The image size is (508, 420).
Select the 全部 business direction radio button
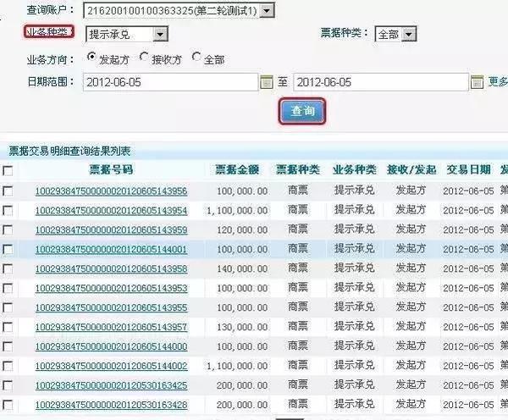point(196,57)
